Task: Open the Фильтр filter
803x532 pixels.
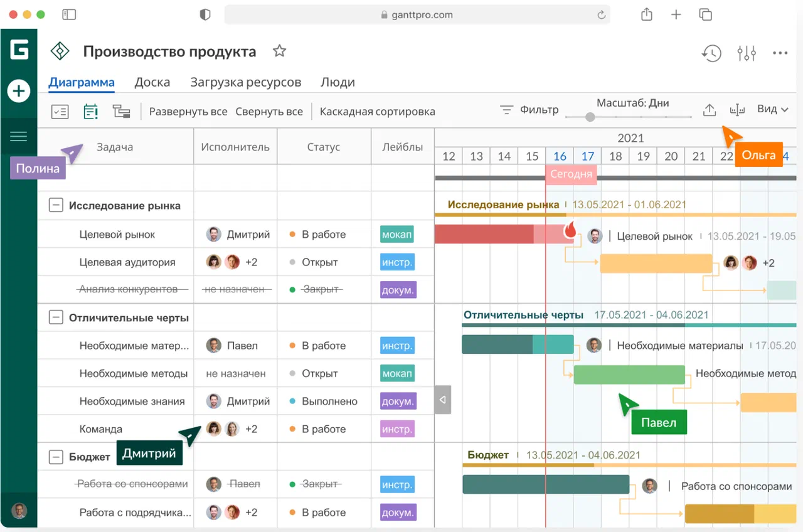Action: [529, 110]
